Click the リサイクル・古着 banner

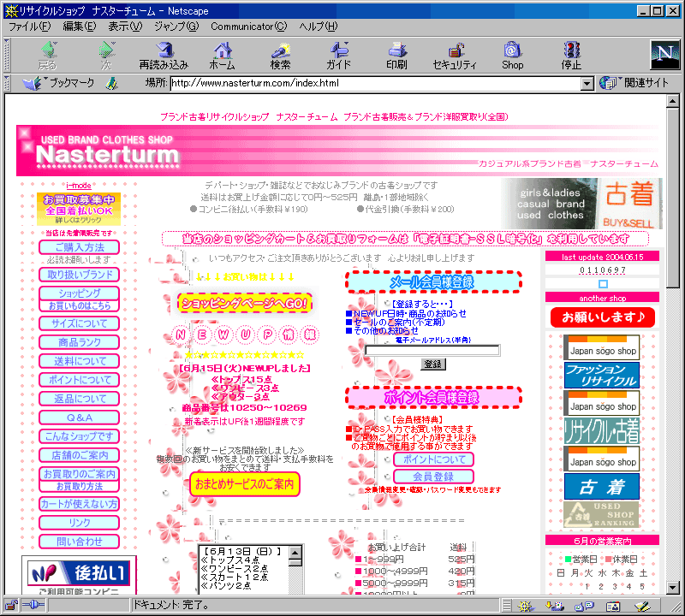pyautogui.click(x=602, y=430)
